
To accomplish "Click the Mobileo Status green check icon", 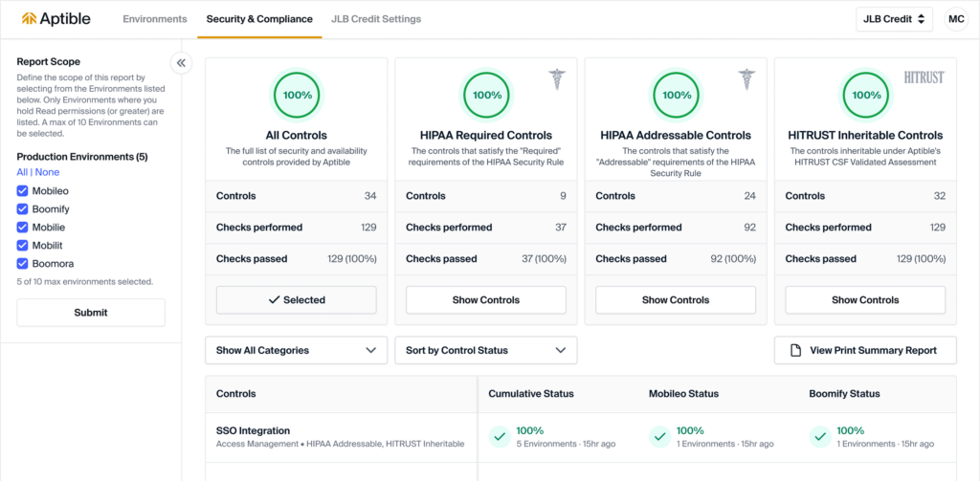I will click(x=659, y=437).
